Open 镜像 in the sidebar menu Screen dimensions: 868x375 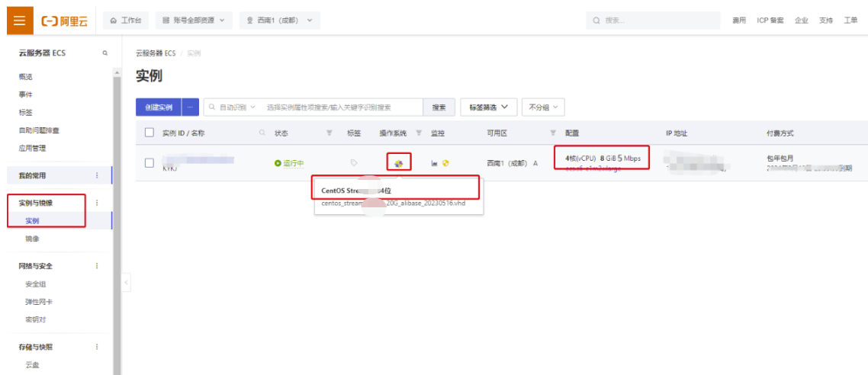(32, 239)
